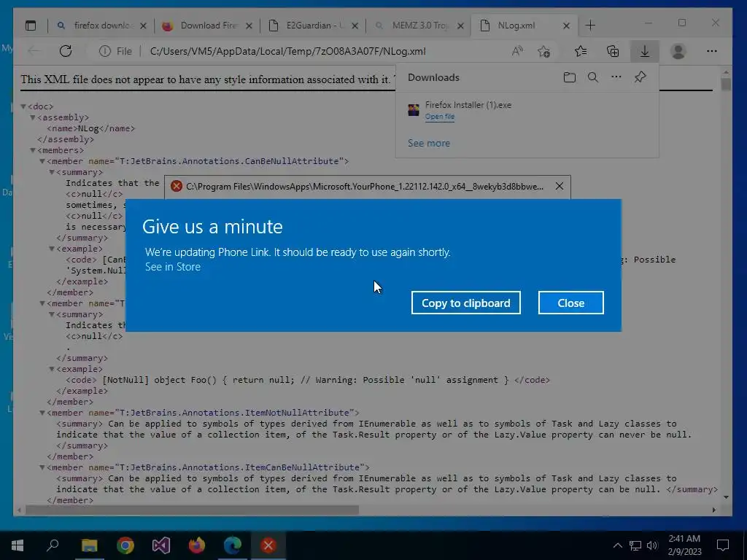
Task: Pin the Downloads panel
Action: pyautogui.click(x=640, y=77)
